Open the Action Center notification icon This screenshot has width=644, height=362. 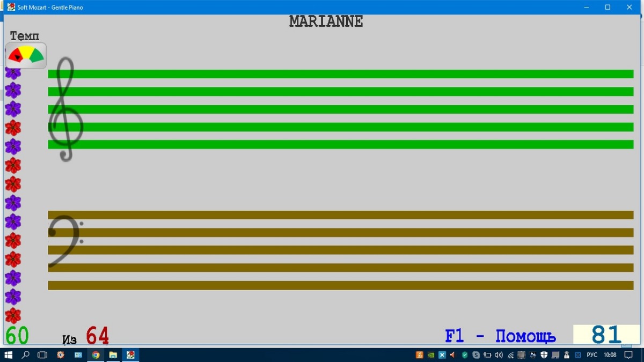pyautogui.click(x=628, y=355)
